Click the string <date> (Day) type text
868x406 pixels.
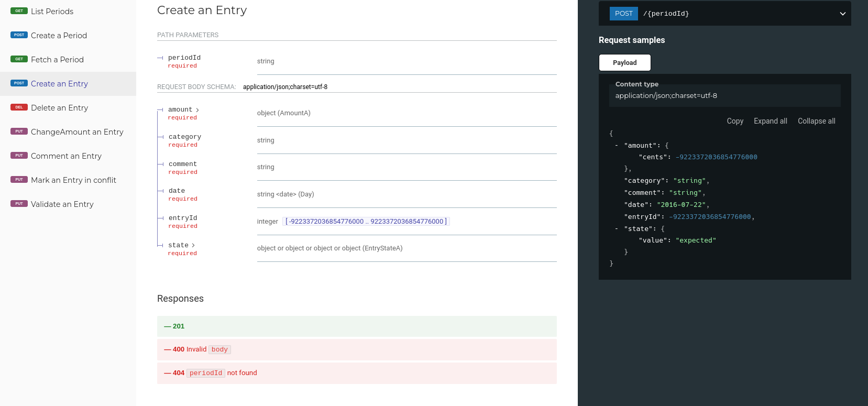pyautogui.click(x=285, y=194)
